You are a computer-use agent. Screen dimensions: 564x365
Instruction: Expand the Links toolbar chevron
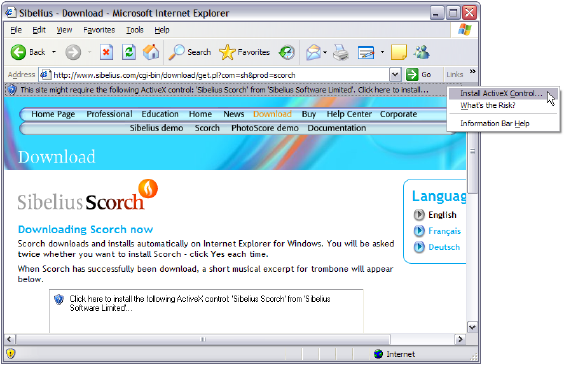click(473, 72)
